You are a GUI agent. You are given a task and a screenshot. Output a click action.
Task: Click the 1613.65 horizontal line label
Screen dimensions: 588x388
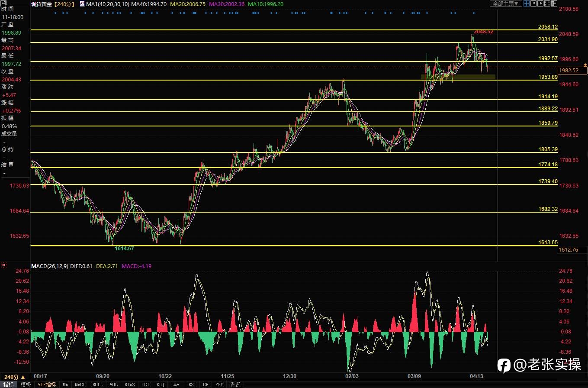tap(548, 242)
